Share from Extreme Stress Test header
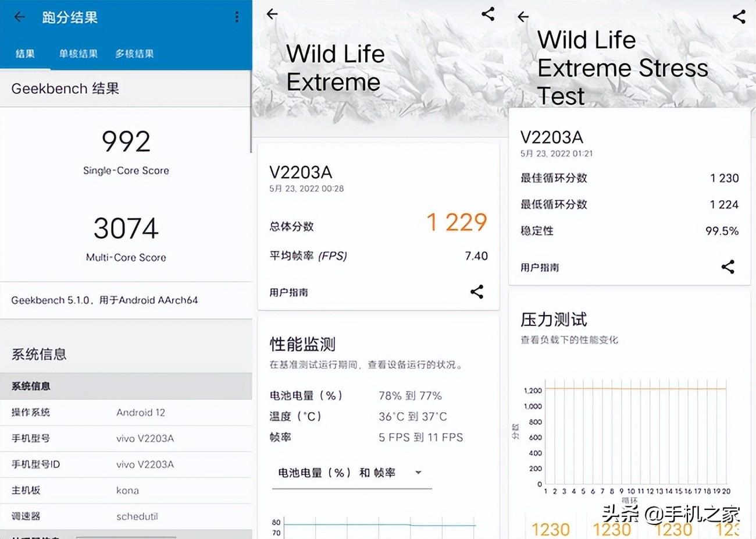 [x=739, y=16]
